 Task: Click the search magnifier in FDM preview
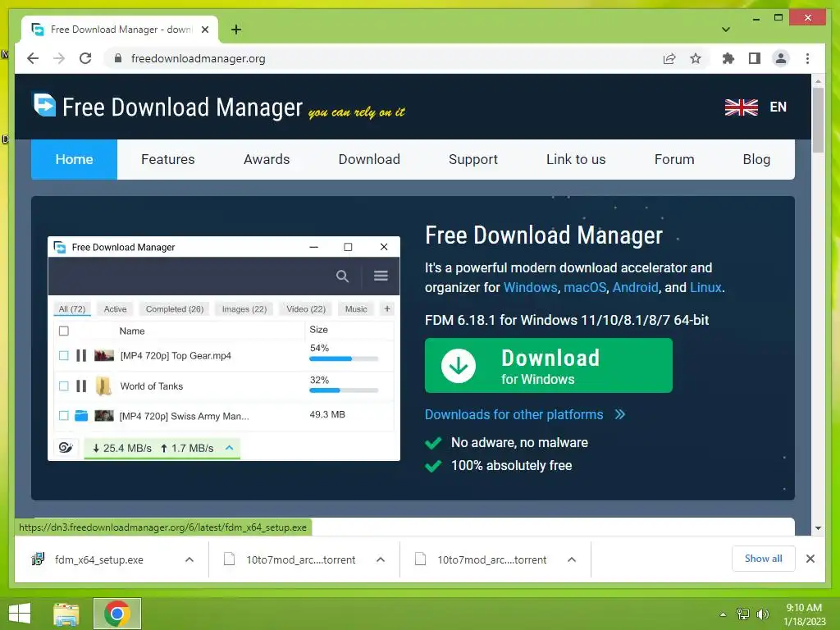point(342,276)
